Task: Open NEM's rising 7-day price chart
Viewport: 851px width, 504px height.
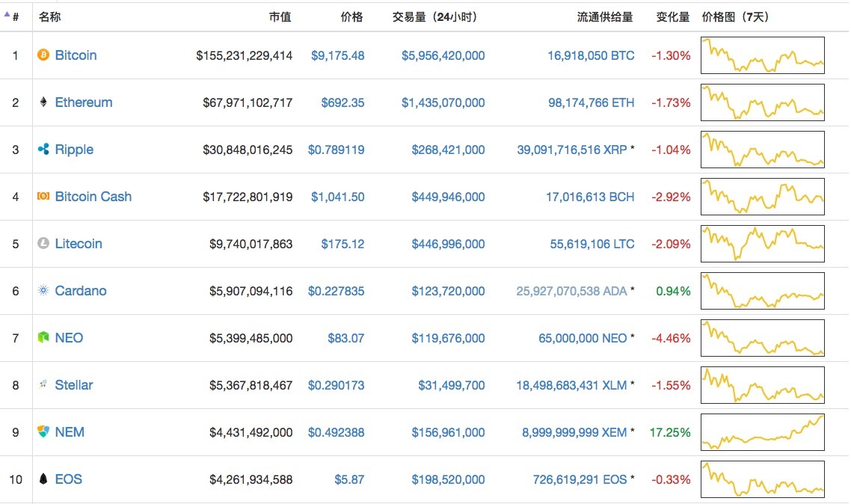Action: click(x=763, y=432)
